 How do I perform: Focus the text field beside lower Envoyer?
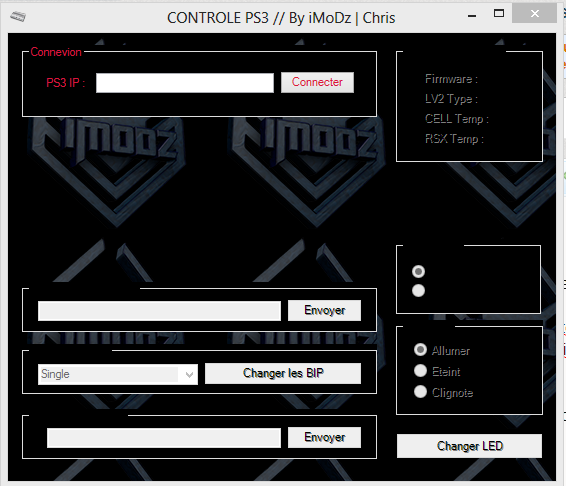click(x=164, y=438)
